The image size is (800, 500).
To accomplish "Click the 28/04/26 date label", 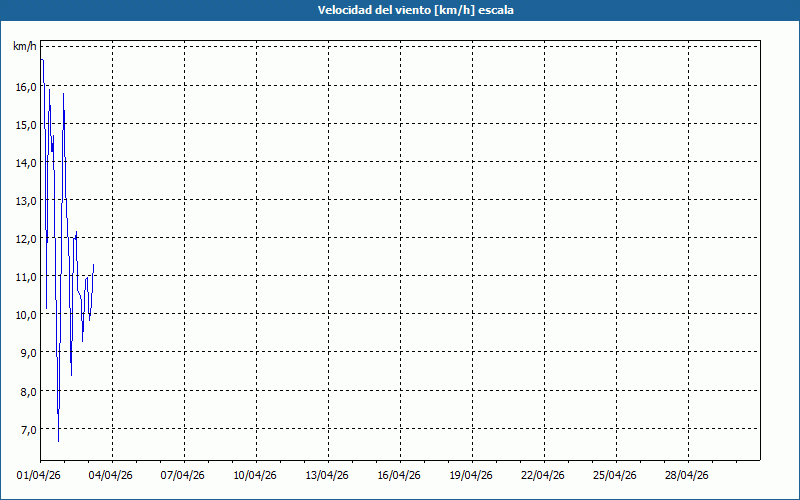I will point(687,476).
